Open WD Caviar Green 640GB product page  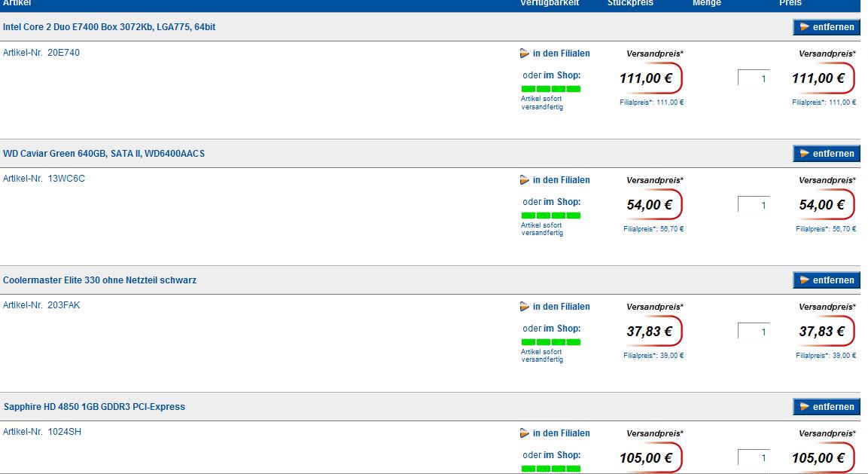coord(104,154)
